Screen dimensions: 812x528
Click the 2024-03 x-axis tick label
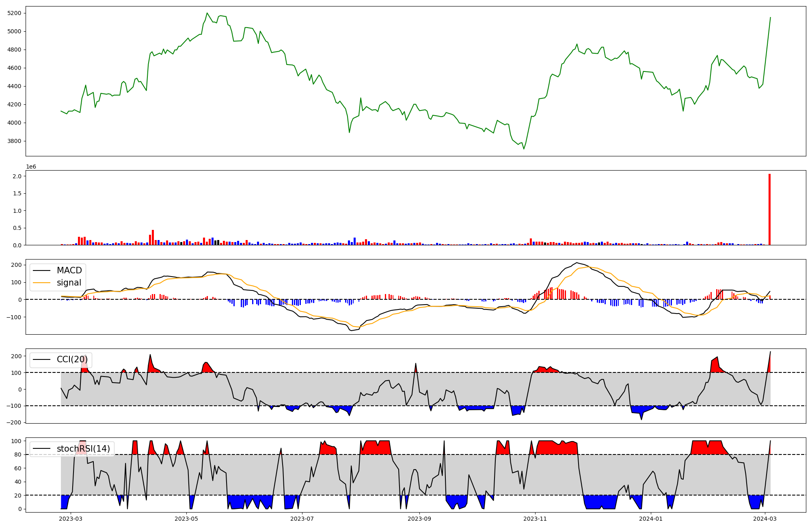click(765, 519)
